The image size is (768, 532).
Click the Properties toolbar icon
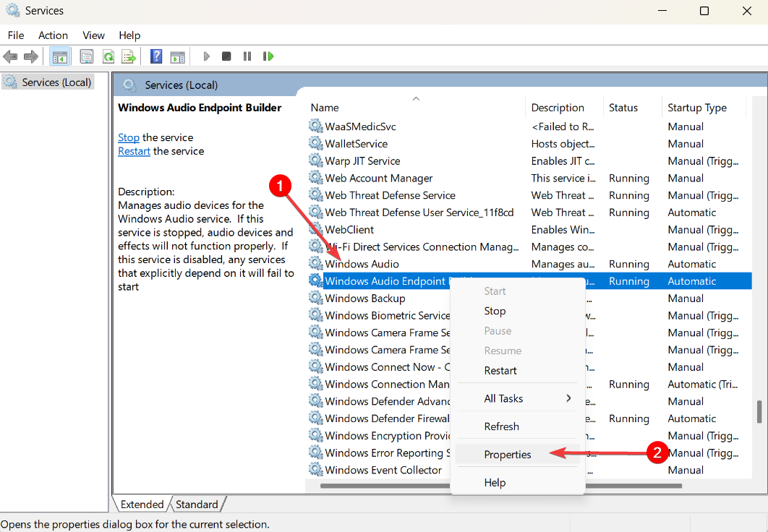pos(86,56)
